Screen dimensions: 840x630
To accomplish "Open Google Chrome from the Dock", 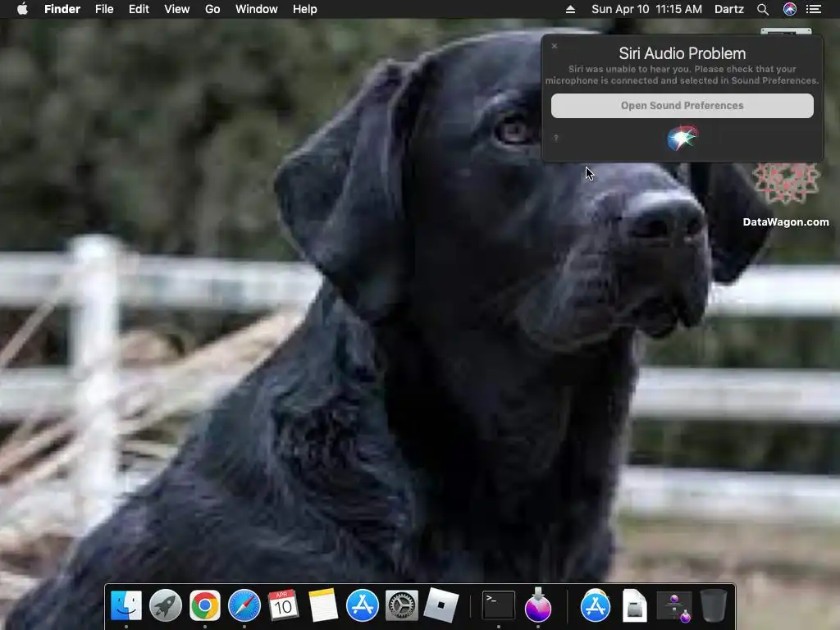I will [x=204, y=605].
